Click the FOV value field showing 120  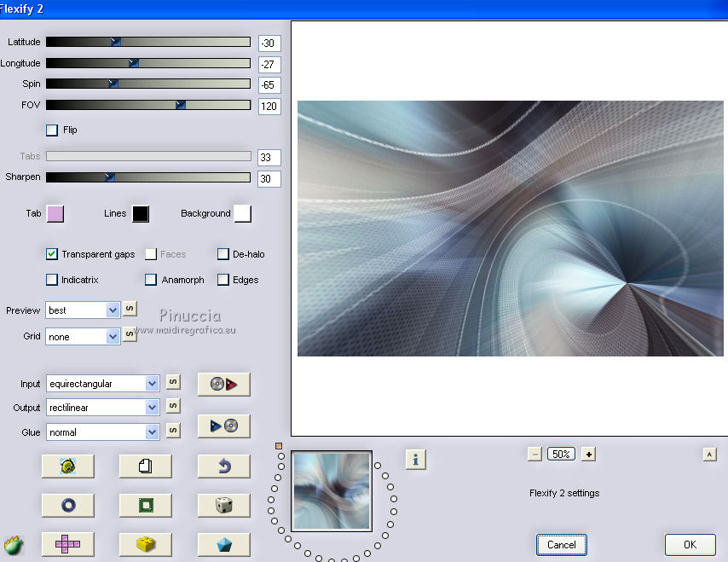pyautogui.click(x=269, y=107)
